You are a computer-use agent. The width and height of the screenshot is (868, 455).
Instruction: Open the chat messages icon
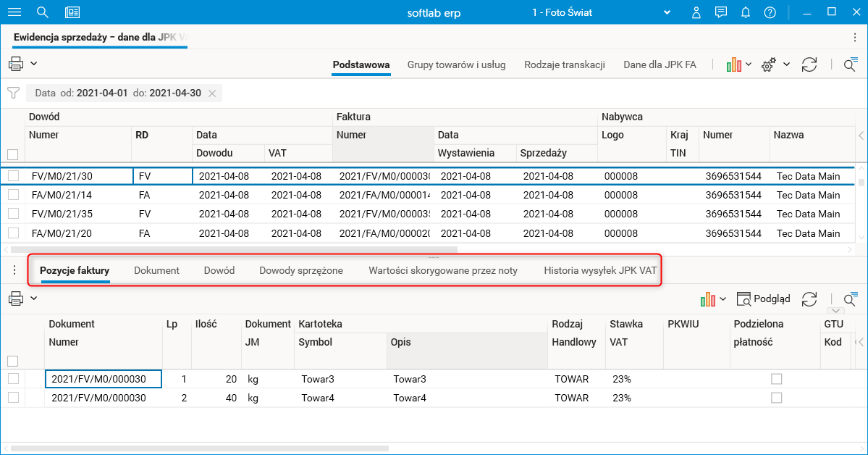[721, 12]
